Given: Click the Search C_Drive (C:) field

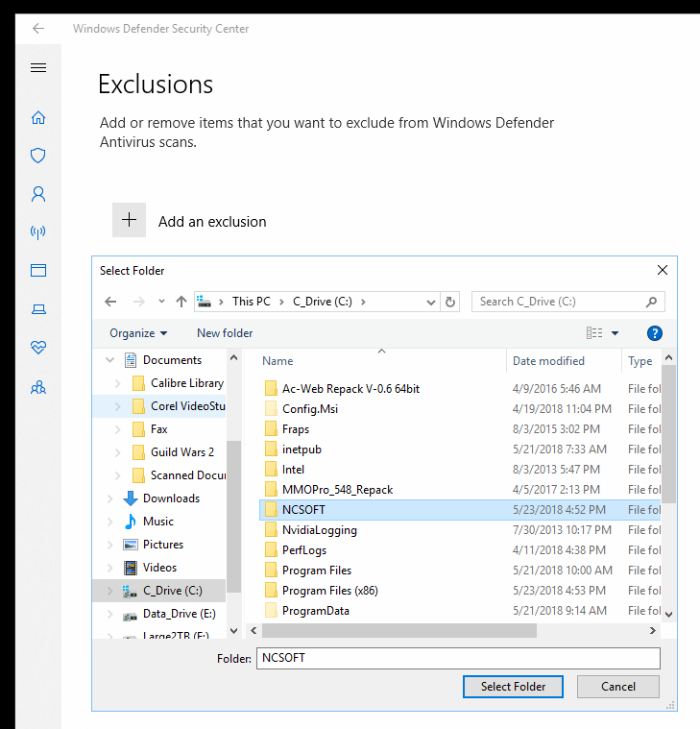Looking at the screenshot, I should (x=560, y=302).
